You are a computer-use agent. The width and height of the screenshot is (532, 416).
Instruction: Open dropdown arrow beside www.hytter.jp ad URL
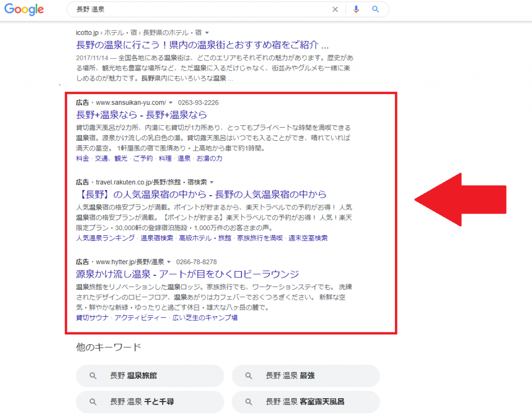click(169, 262)
